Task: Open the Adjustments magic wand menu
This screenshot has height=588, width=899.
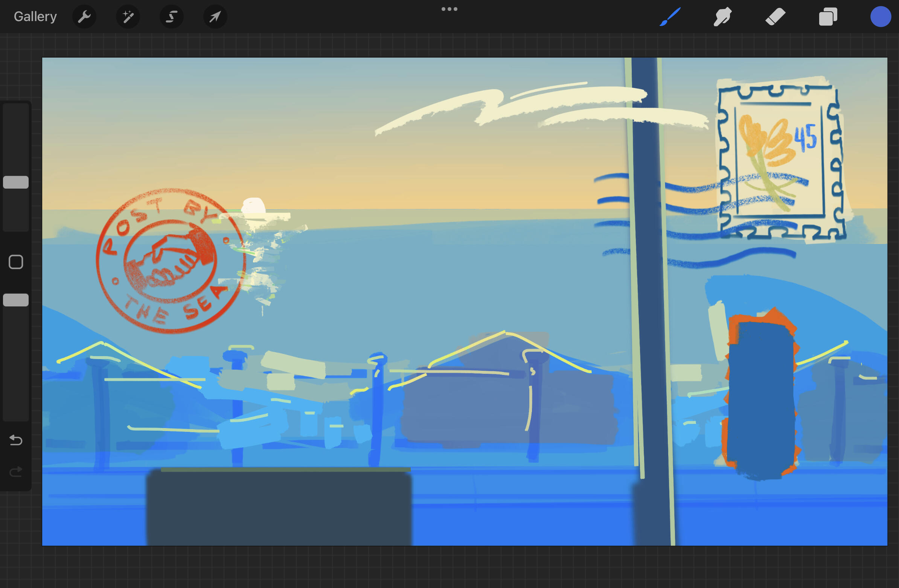Action: click(x=128, y=17)
